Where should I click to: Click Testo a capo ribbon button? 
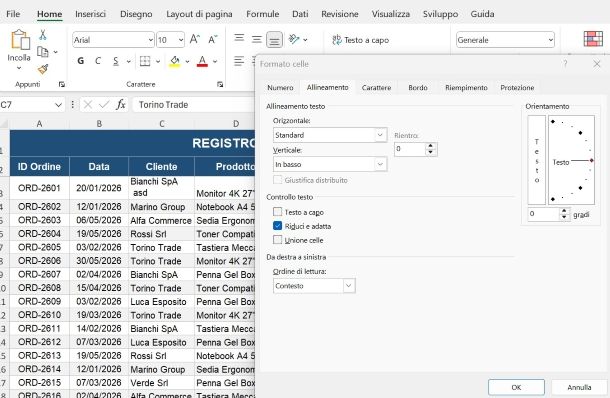pos(360,40)
